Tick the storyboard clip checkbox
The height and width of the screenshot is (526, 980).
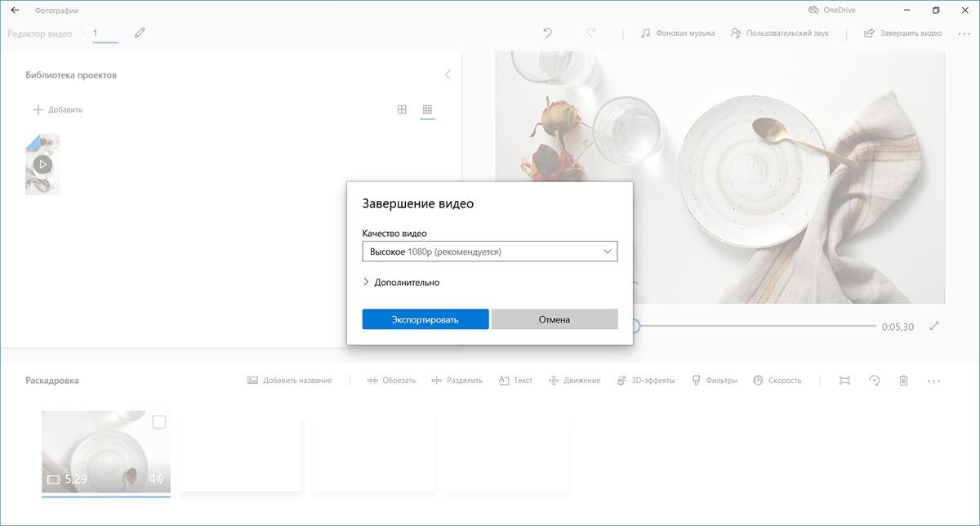(159, 422)
